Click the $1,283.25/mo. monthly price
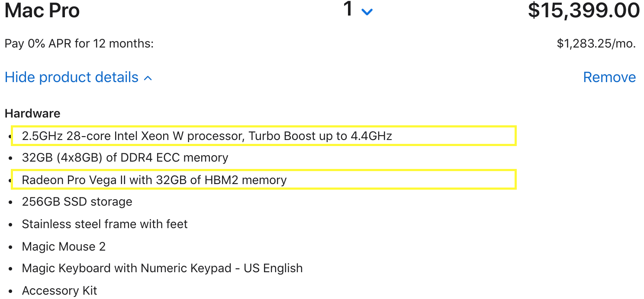The height and width of the screenshot is (299, 644). 596,44
